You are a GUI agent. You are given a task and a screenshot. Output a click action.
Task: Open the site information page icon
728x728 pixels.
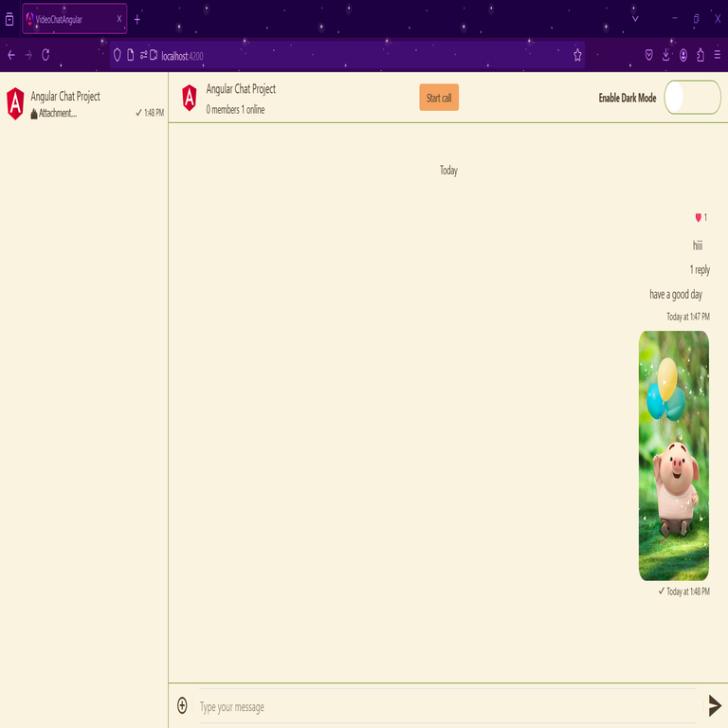pos(131,55)
